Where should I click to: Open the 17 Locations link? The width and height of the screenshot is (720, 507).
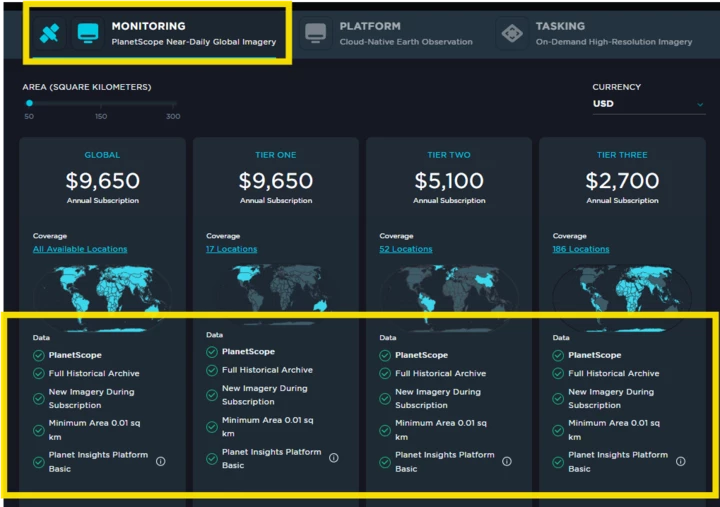click(x=231, y=249)
